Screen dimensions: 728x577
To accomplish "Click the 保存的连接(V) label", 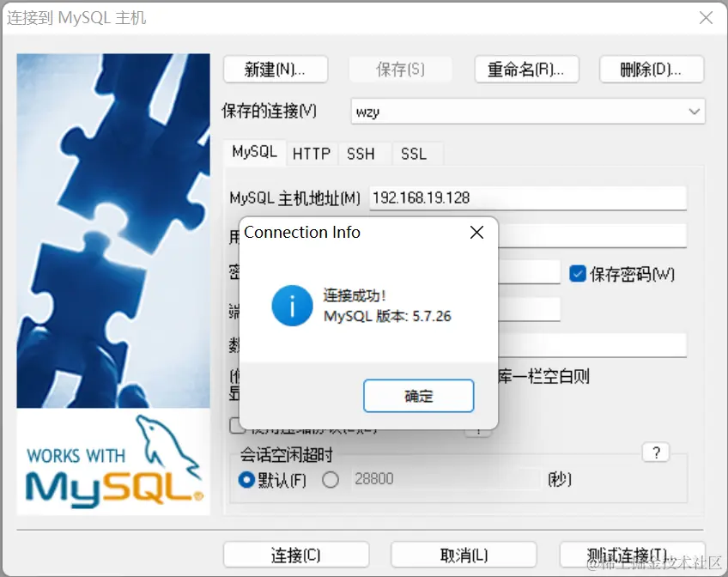I will pos(270,112).
